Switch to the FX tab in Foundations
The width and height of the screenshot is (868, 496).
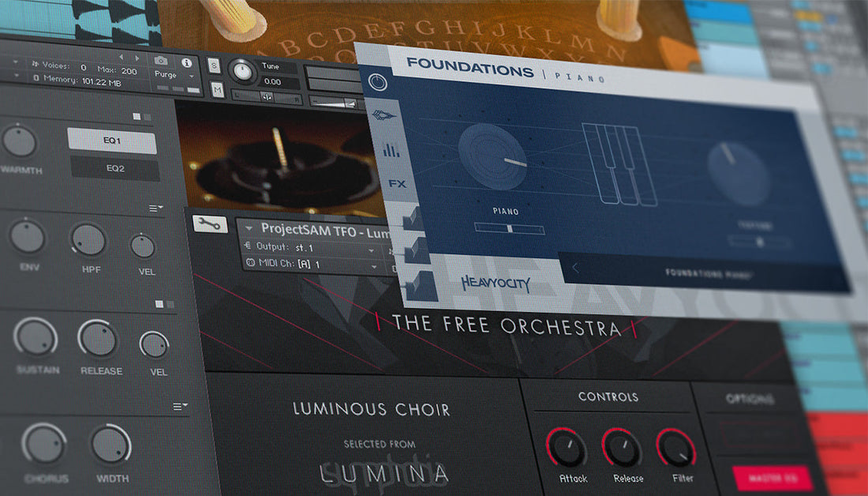(397, 183)
